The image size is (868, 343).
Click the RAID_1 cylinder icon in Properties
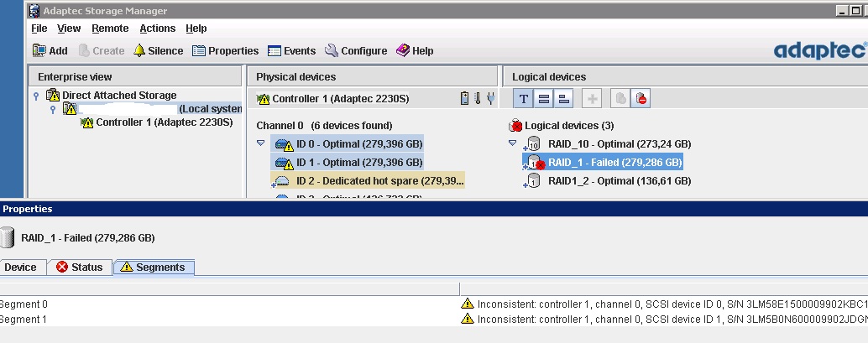coord(8,238)
